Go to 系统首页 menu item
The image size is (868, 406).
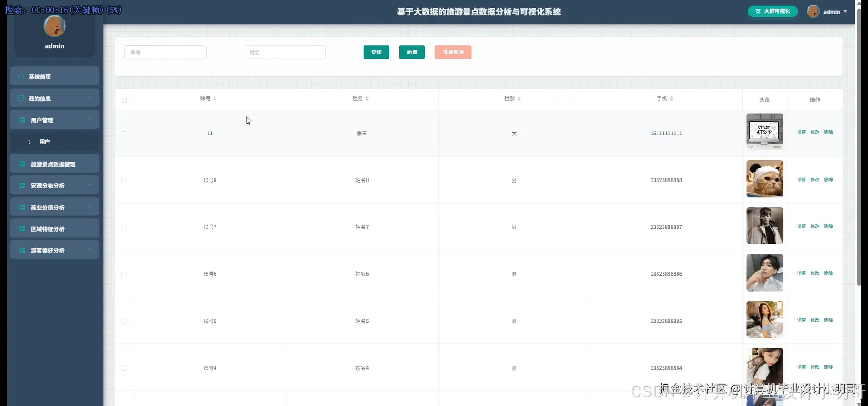(55, 76)
